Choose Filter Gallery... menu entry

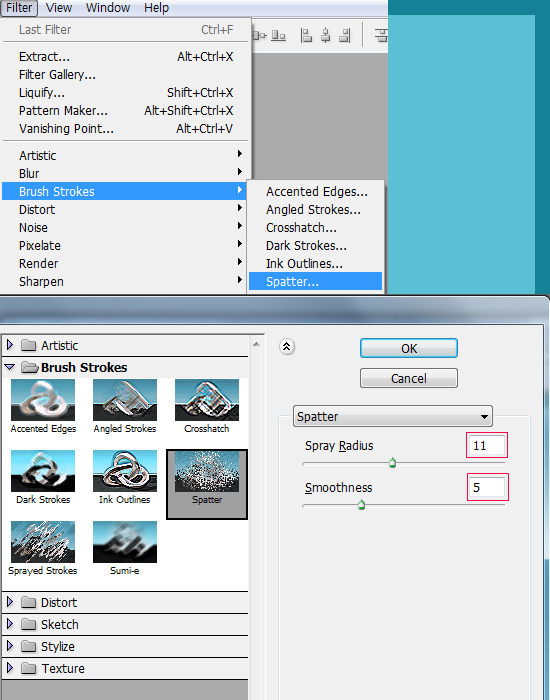(126, 75)
